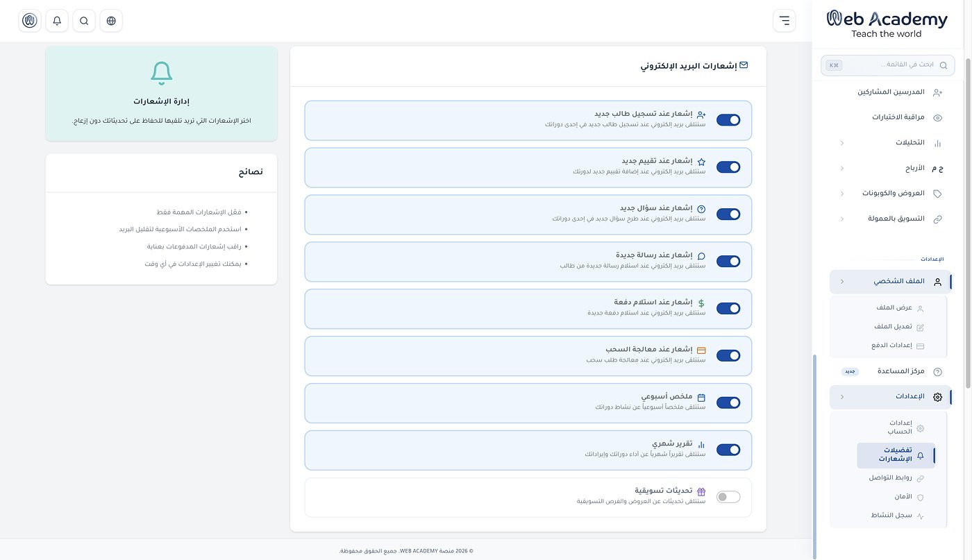Go to المدرسين المشاركين page
Viewport: 972px width, 560px height.
click(891, 92)
